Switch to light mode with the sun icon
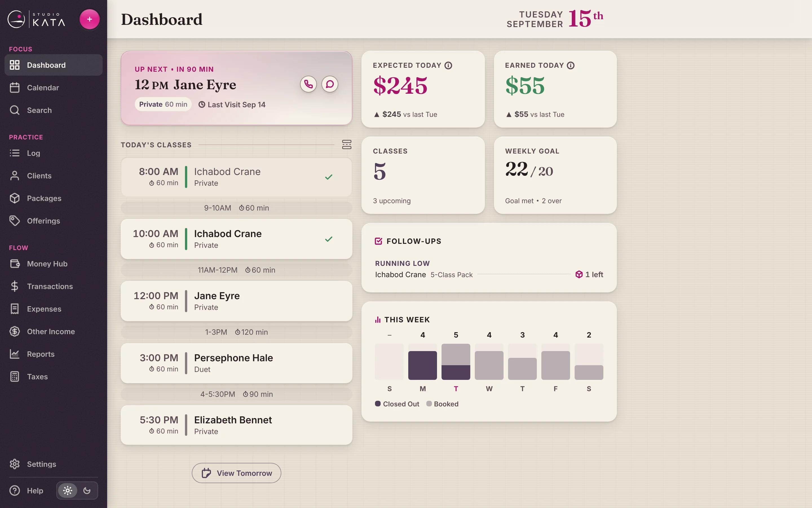This screenshot has width=812, height=508. pos(67,491)
